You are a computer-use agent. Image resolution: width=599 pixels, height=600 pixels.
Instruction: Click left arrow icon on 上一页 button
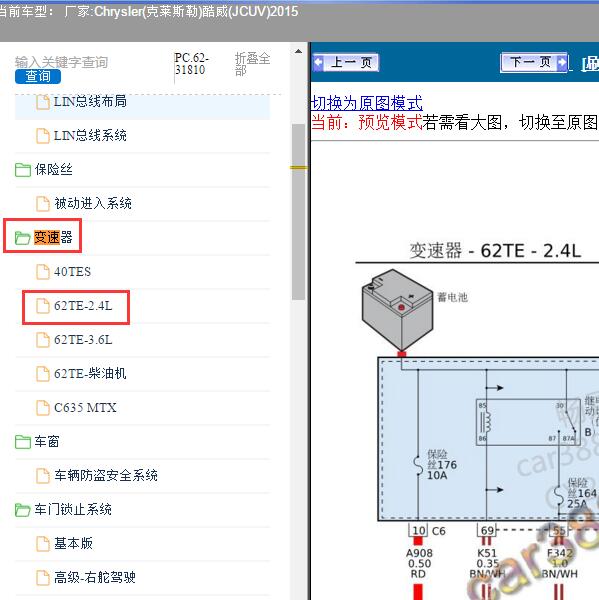pos(318,62)
